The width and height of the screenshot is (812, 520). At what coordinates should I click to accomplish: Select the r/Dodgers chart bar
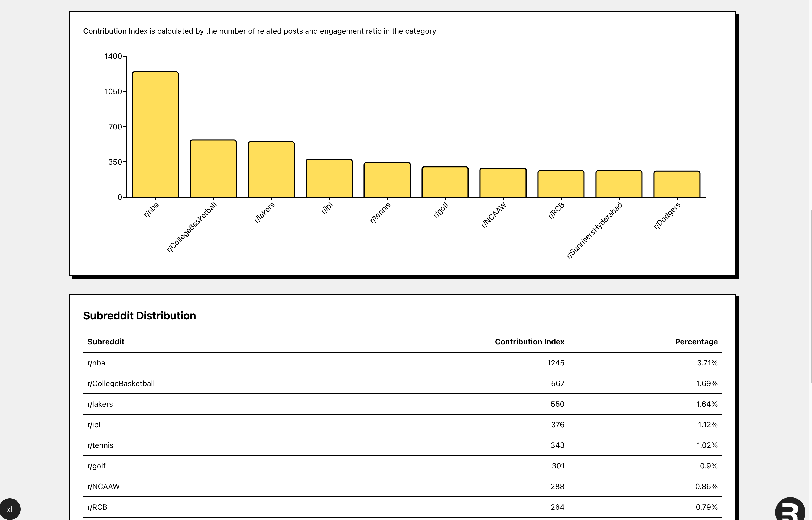(x=677, y=184)
